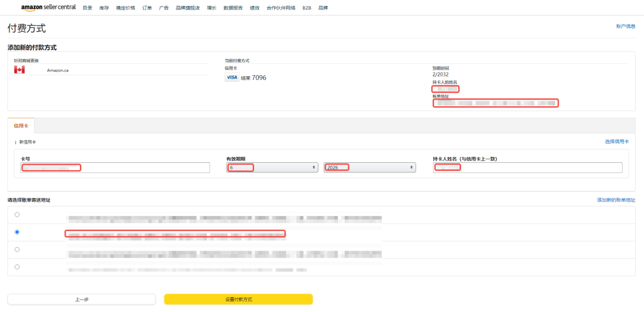Open the 账户信息 link
Viewport: 644px width, 312px height.
[626, 26]
